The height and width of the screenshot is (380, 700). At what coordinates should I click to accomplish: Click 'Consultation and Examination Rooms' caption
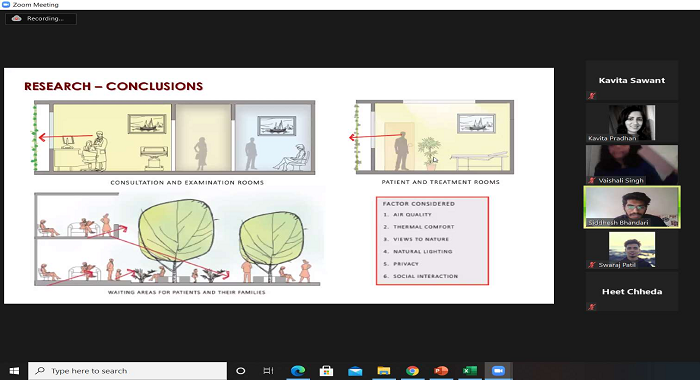pyautogui.click(x=187, y=182)
